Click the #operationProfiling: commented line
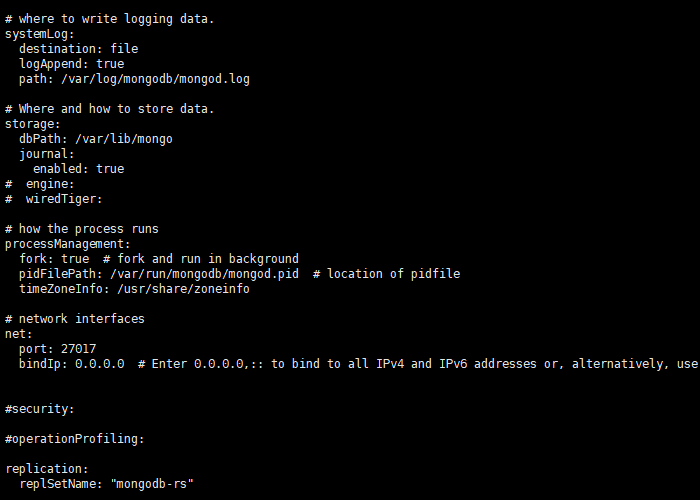The image size is (700, 500). point(75,439)
